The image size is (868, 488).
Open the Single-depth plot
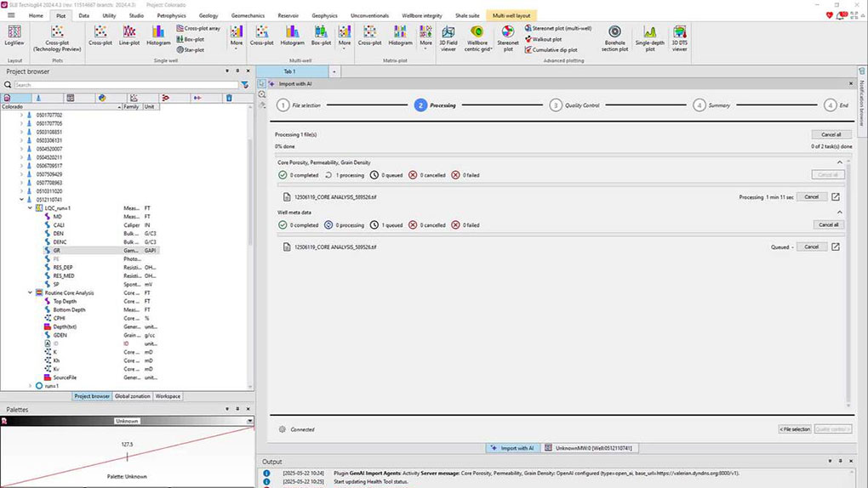650,38
